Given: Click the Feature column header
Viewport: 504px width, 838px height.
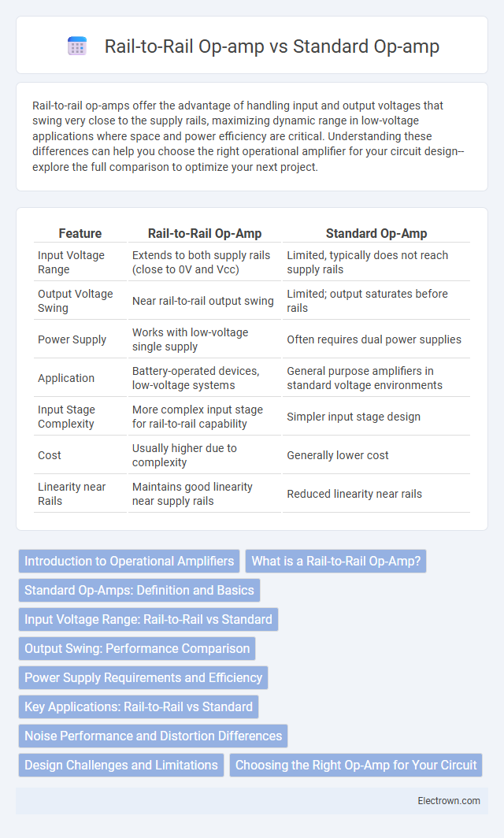Looking at the screenshot, I should [80, 234].
